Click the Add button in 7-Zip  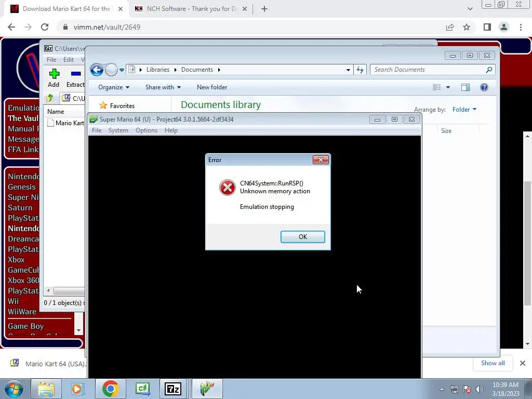[54, 78]
